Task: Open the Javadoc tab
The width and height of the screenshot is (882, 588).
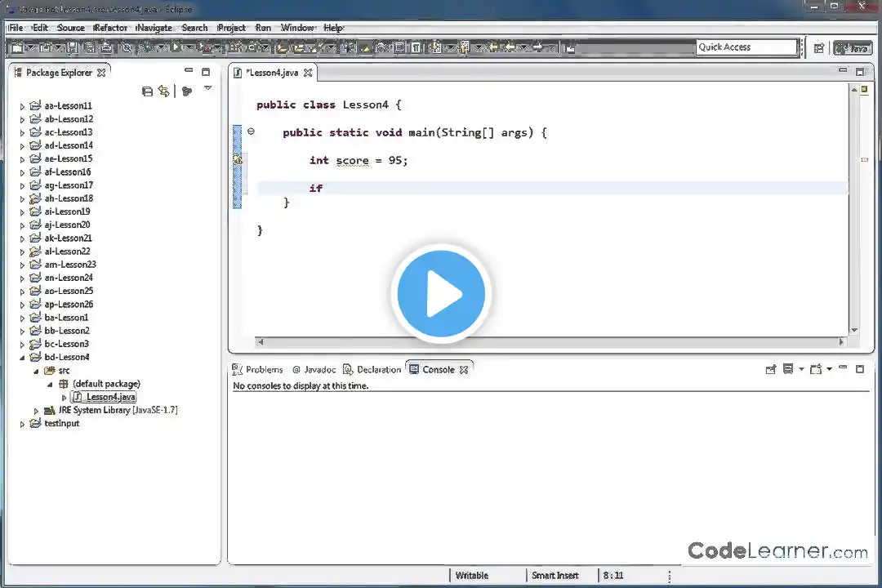Action: click(314, 370)
